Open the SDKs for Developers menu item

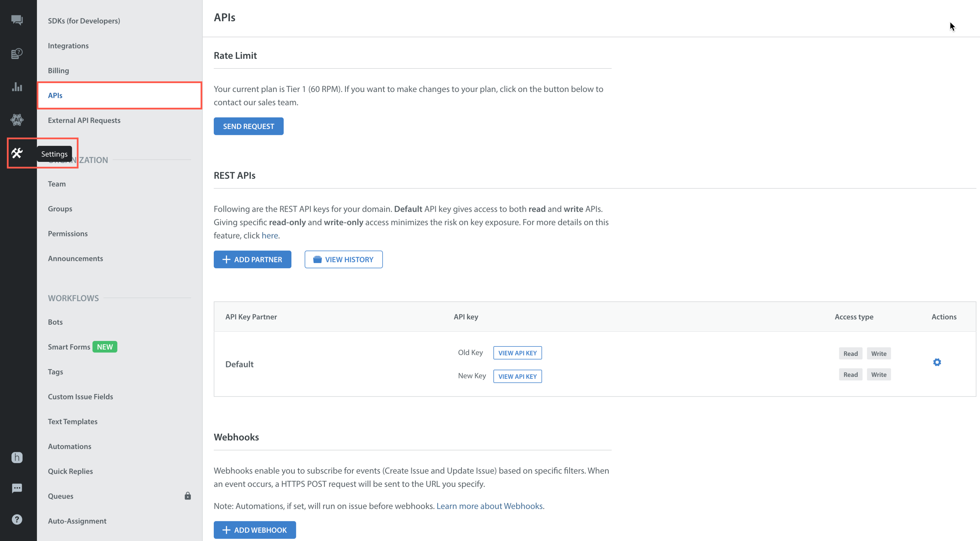[x=85, y=20]
